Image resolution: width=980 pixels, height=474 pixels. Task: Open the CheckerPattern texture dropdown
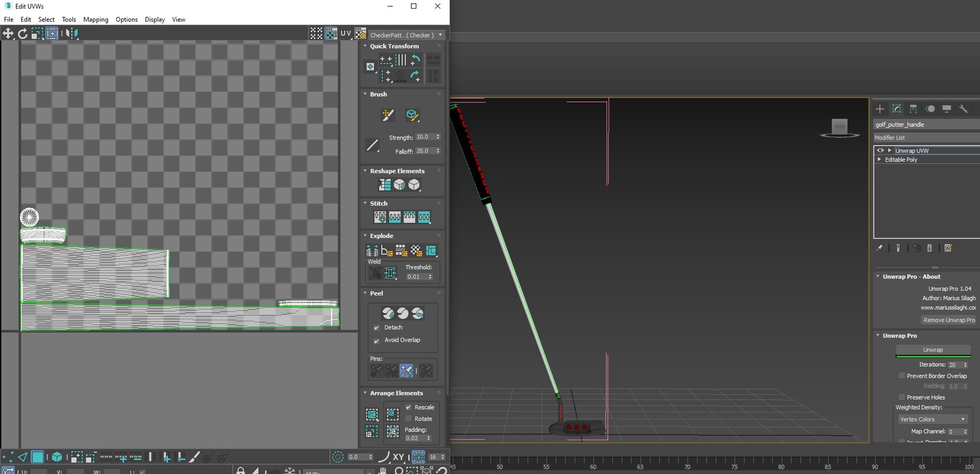coord(407,35)
